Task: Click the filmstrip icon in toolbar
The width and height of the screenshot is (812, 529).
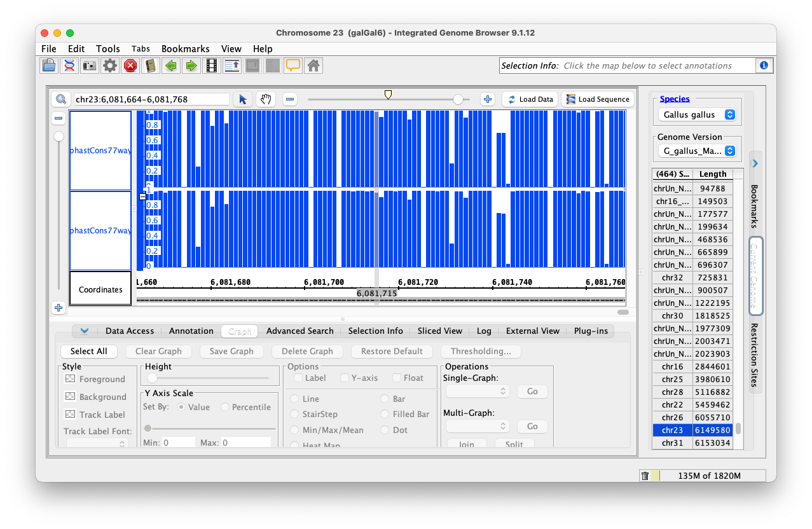Action: [211, 65]
